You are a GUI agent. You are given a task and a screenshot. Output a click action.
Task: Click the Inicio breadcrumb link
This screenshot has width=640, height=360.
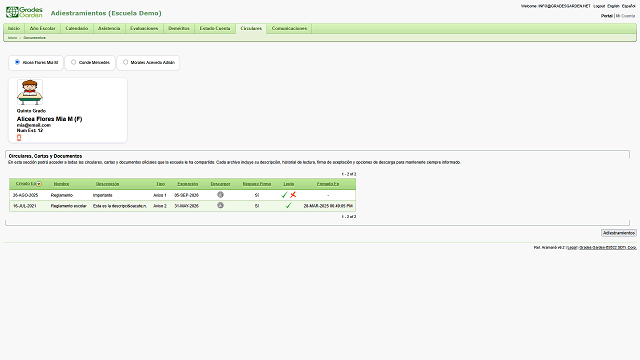coord(13,38)
